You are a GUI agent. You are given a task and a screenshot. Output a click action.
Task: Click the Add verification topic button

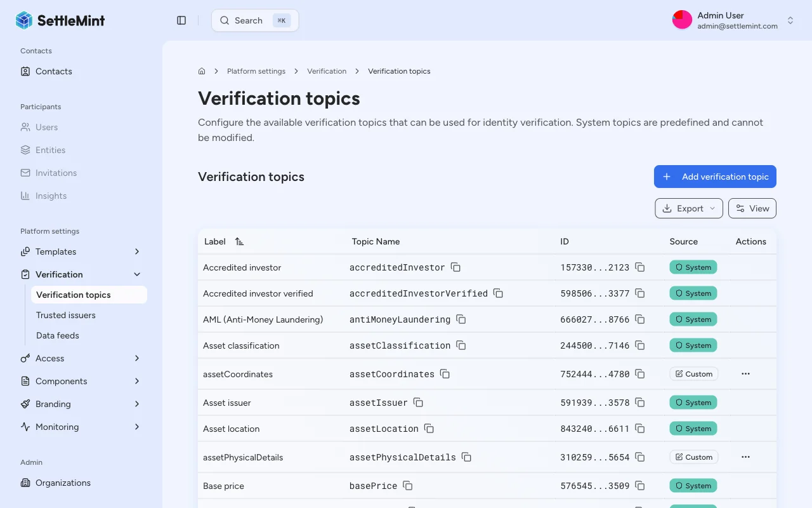click(715, 177)
